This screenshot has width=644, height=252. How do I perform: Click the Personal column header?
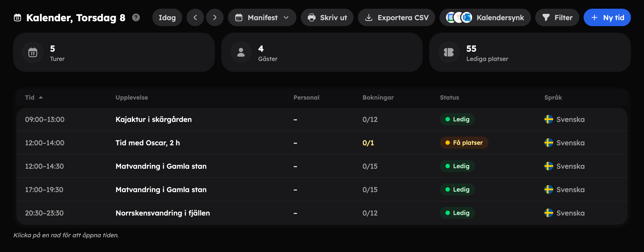click(x=306, y=97)
